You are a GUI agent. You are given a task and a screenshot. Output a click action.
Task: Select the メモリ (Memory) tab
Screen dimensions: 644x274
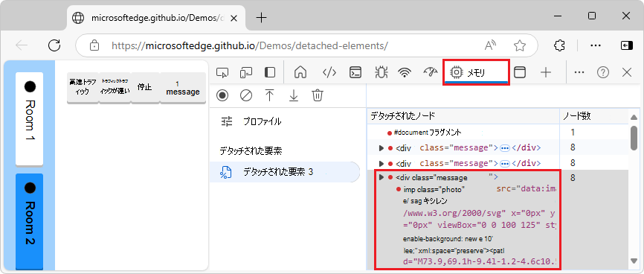[476, 73]
